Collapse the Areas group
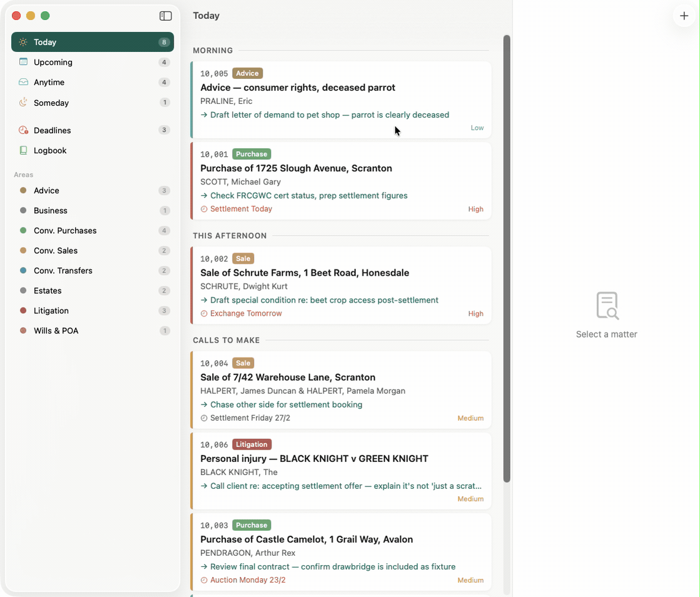The image size is (700, 597). pyautogui.click(x=24, y=175)
